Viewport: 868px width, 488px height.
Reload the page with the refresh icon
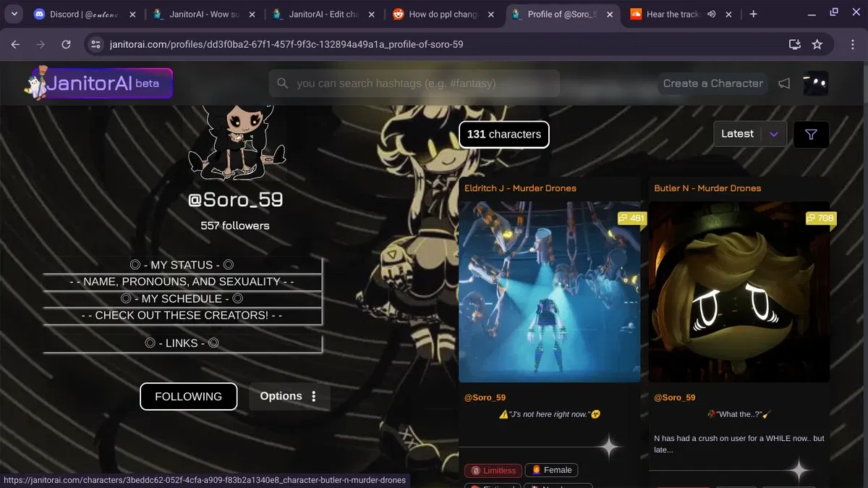tap(66, 44)
